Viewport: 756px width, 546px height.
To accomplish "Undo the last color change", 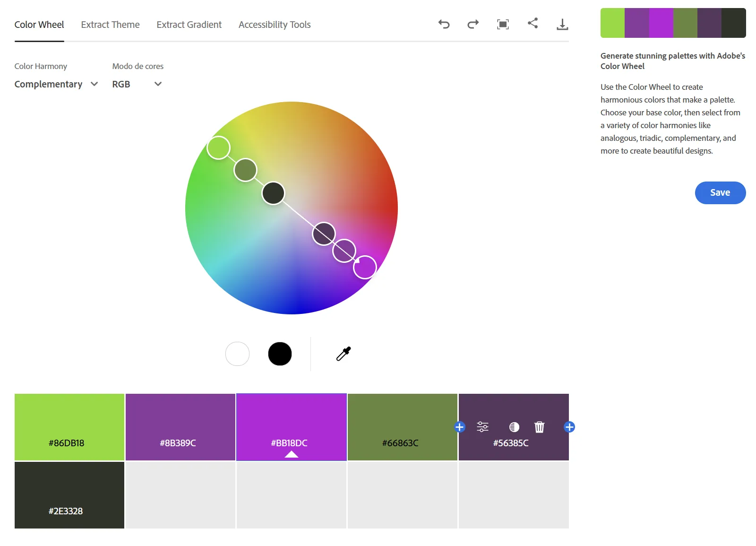I will [444, 24].
